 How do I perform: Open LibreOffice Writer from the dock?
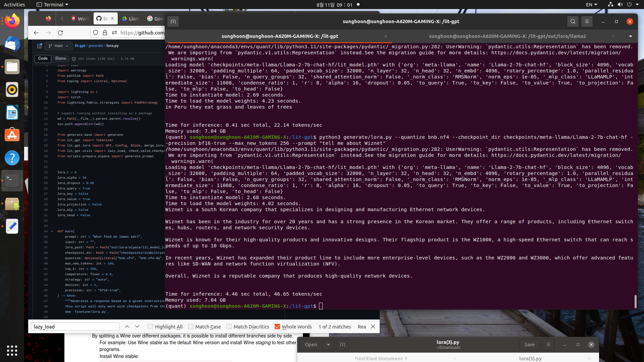(x=12, y=112)
